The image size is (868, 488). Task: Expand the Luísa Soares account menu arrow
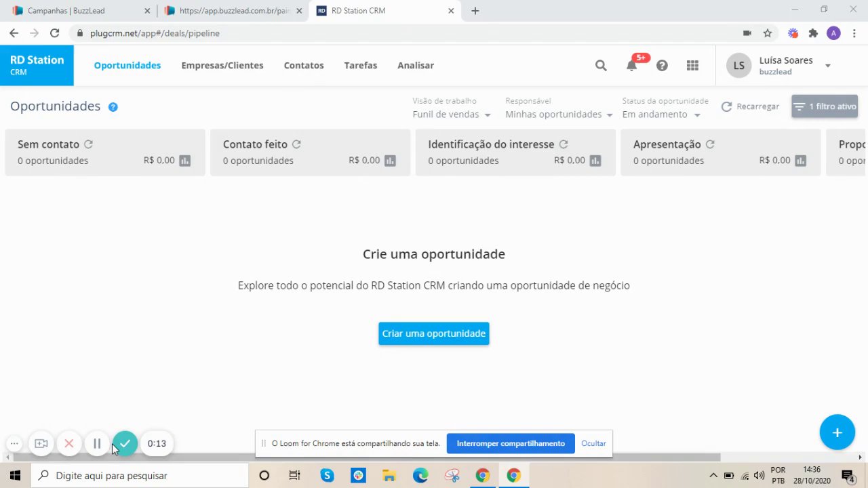(827, 66)
